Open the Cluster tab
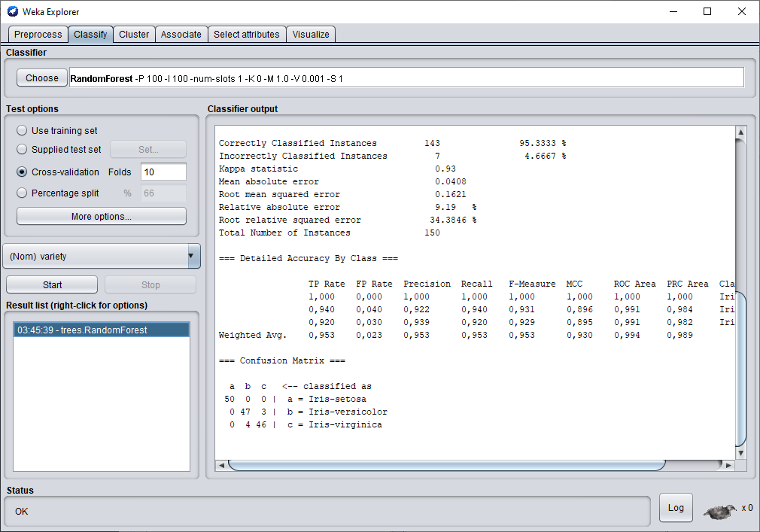 [x=134, y=35]
